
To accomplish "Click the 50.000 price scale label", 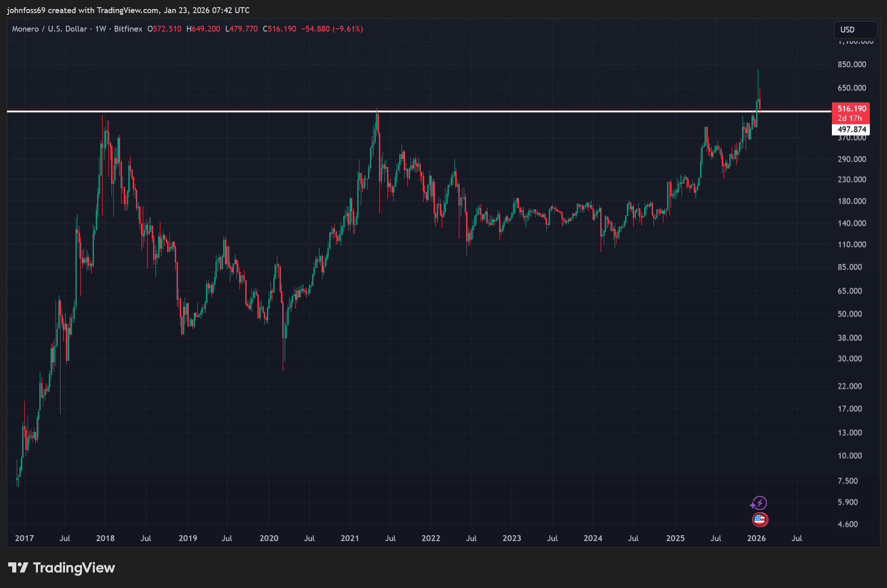I will (x=850, y=314).
